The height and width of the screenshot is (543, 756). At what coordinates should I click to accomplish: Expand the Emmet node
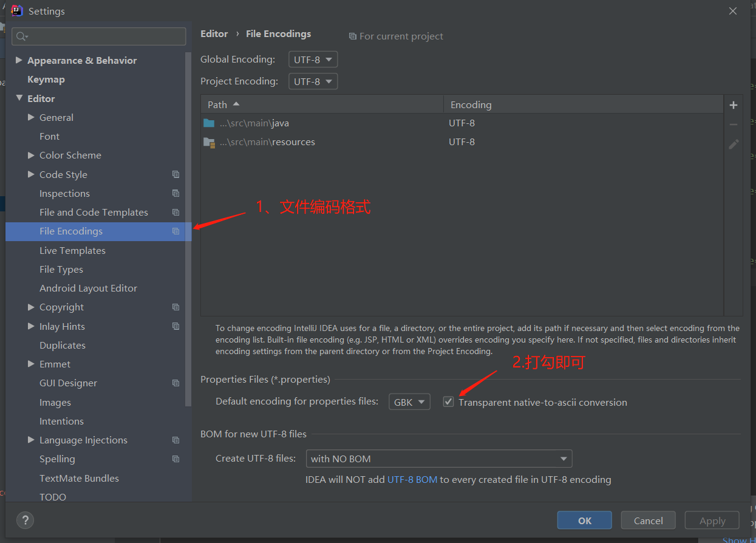31,364
